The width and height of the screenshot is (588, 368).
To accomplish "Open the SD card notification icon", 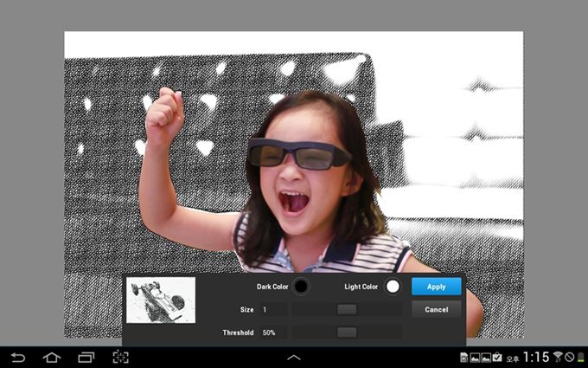I will (x=464, y=357).
